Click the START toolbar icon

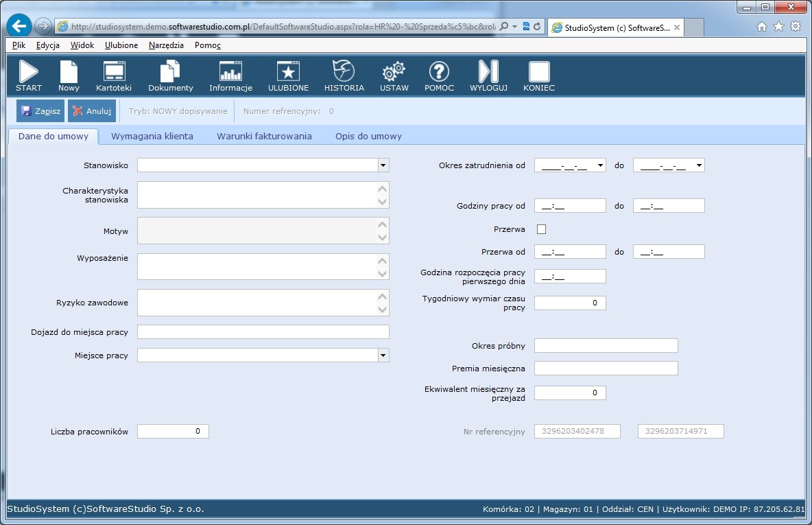[29, 75]
